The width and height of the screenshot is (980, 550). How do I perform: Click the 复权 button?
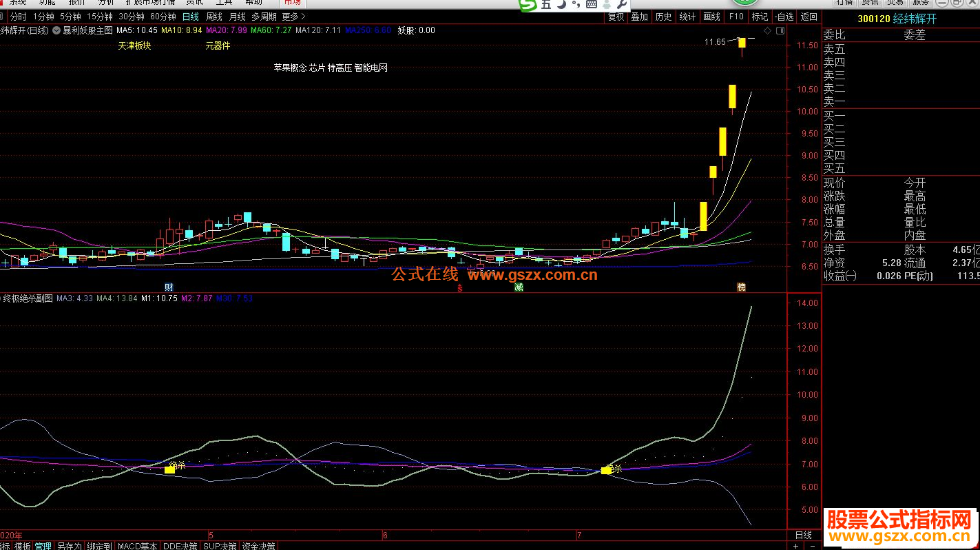pyautogui.click(x=616, y=17)
